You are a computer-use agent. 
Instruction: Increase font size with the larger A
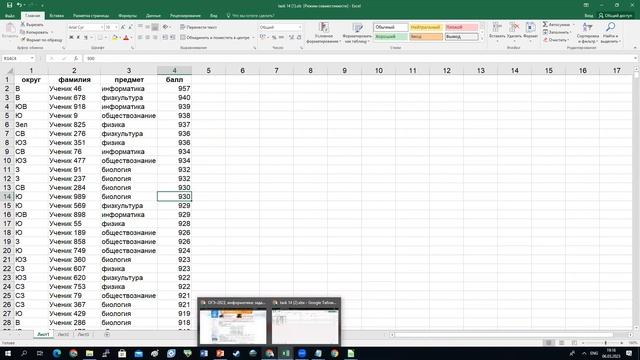[x=123, y=27]
